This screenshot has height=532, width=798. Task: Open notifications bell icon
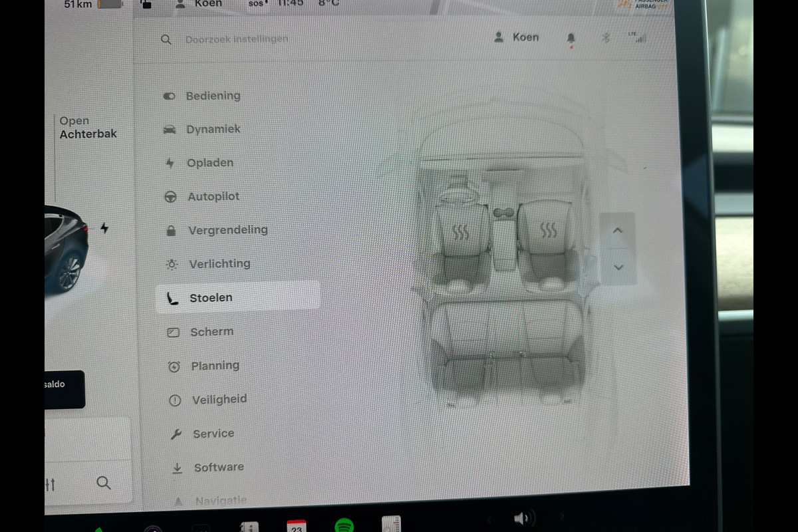click(571, 39)
